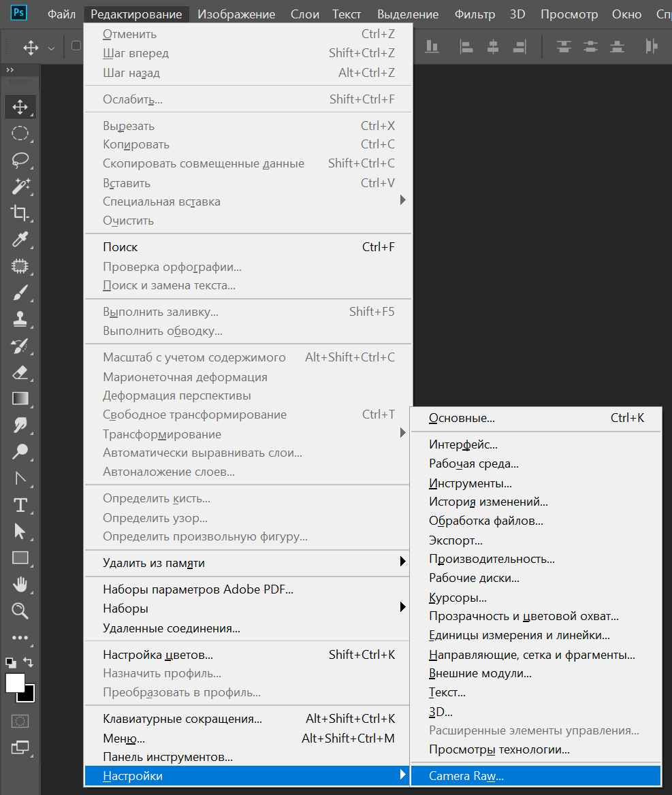672x795 pixels.
Task: Select the Move tool in the toolbox
Action: pos(20,107)
